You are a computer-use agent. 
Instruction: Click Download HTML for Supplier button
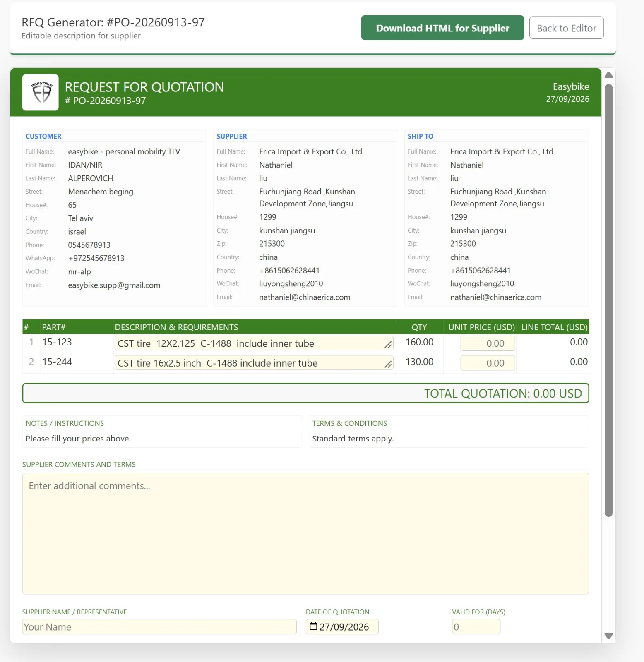(442, 28)
